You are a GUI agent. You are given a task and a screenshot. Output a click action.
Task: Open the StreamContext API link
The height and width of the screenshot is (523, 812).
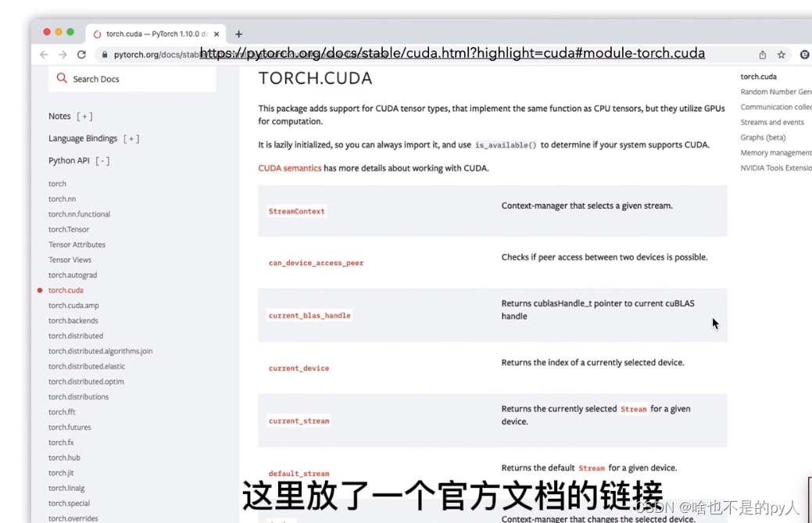point(296,211)
